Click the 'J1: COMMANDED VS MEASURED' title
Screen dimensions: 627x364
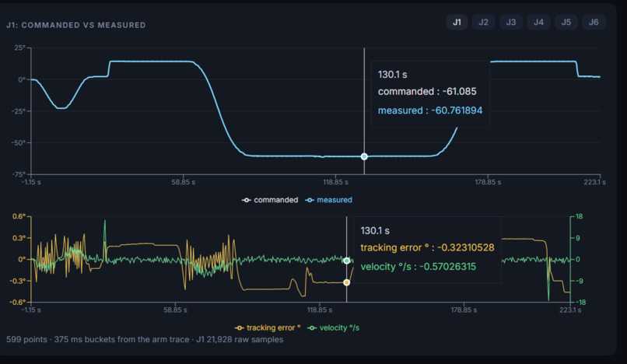coord(76,25)
